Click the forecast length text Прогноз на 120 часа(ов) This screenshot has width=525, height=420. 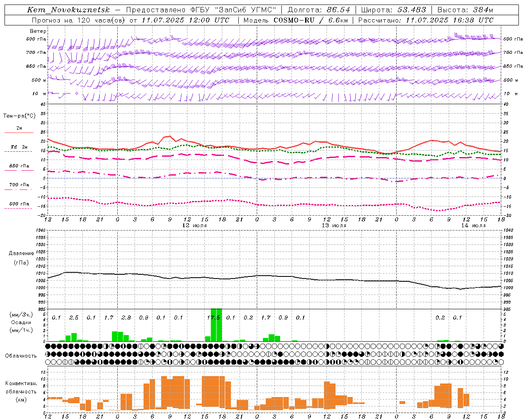79,20
